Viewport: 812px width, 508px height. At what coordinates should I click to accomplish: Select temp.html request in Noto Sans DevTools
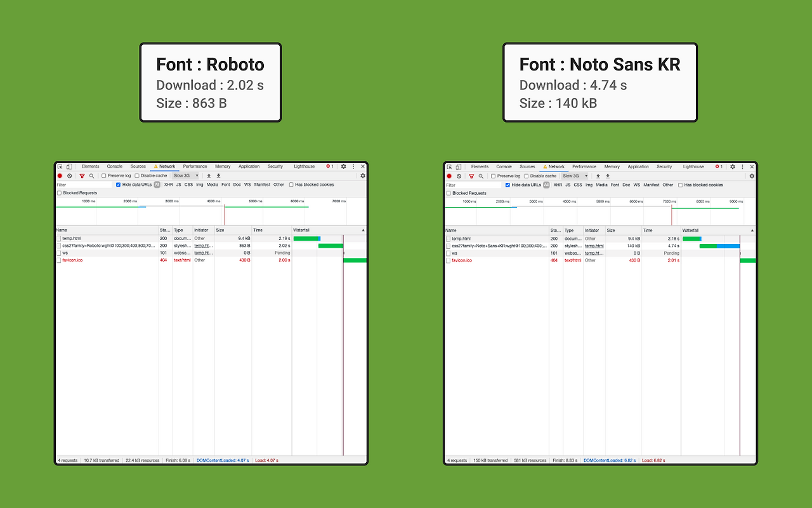click(x=461, y=239)
